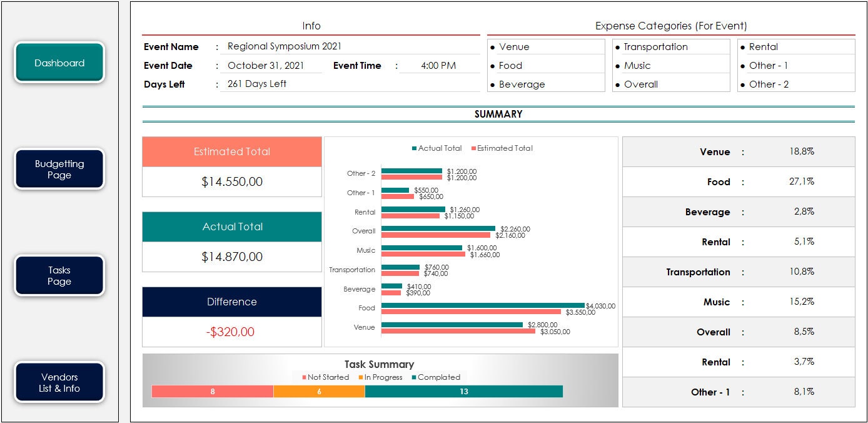This screenshot has height=423, width=868.
Task: Select the 'Other - 1' 8,1% summary row
Action: pyautogui.click(x=739, y=392)
